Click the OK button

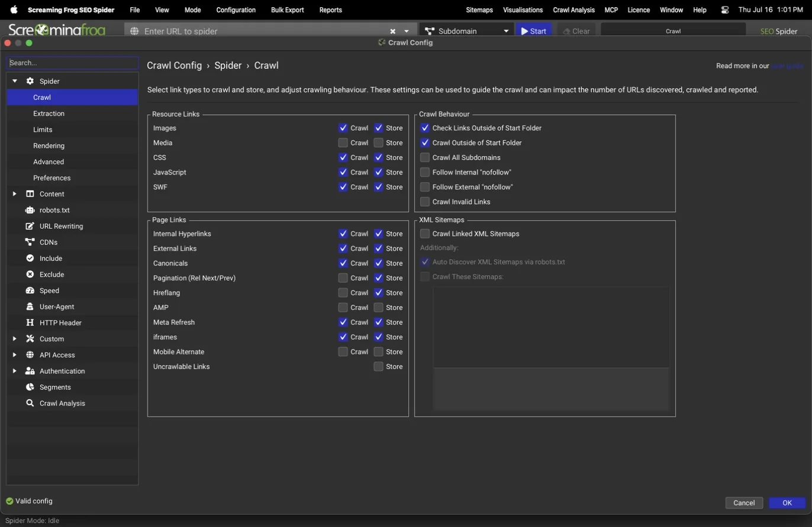tap(787, 503)
